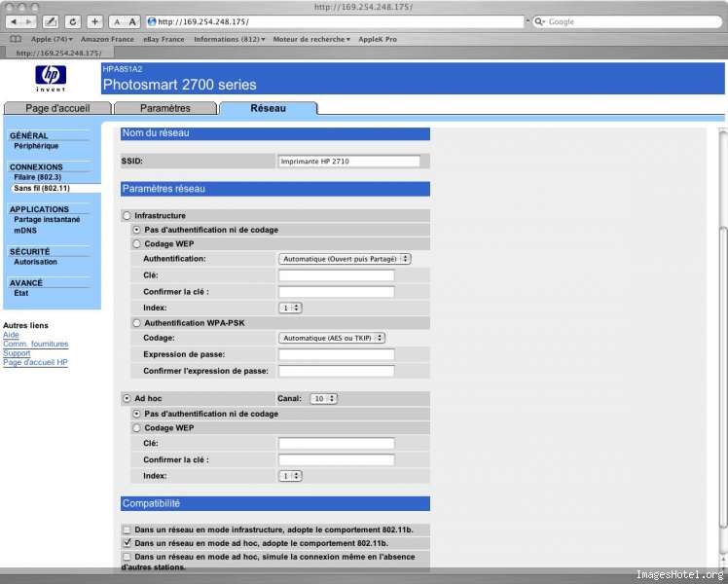The height and width of the screenshot is (584, 728).
Task: Click the SSID text field
Action: 348,161
